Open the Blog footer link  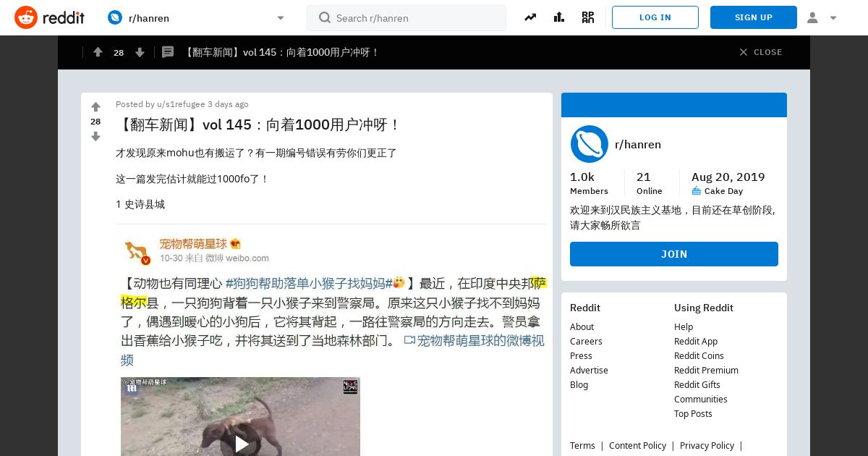tap(579, 385)
